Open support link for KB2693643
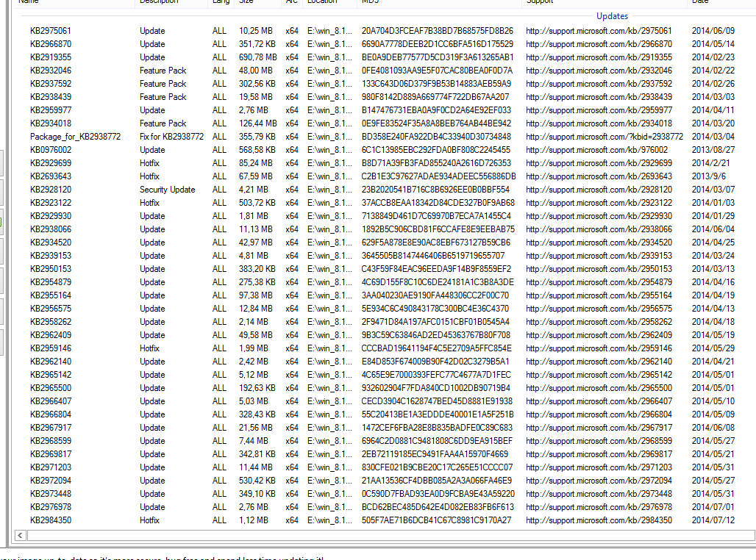 coord(599,176)
